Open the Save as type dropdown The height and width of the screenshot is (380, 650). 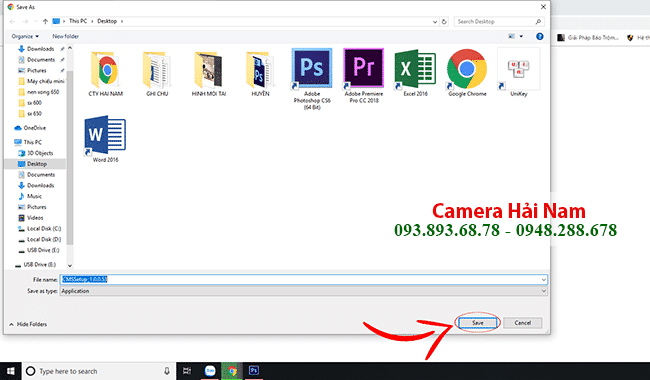(303, 291)
